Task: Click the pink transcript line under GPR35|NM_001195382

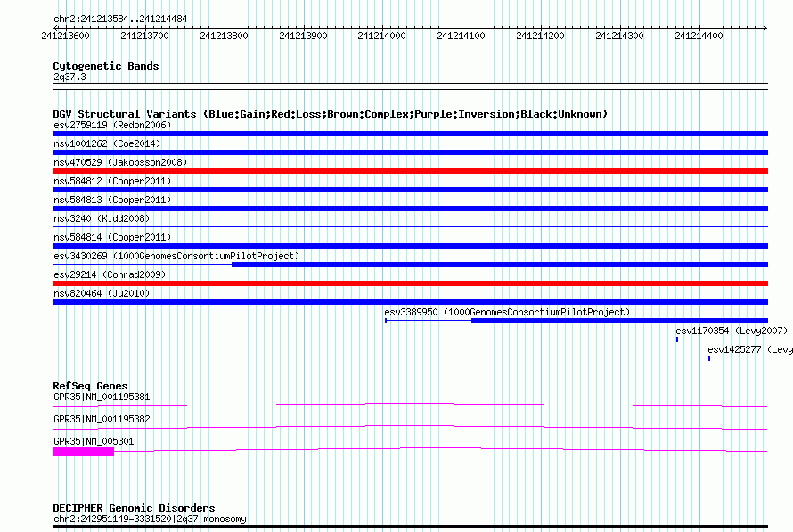Action: pyautogui.click(x=410, y=427)
